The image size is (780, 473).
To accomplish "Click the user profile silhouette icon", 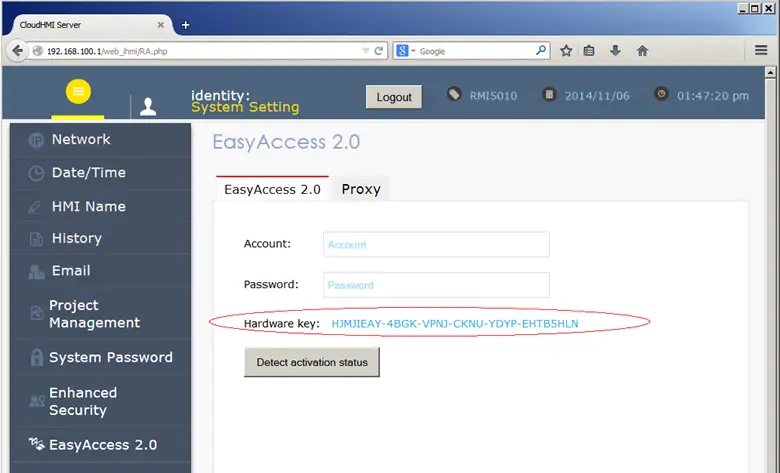I will click(x=148, y=106).
